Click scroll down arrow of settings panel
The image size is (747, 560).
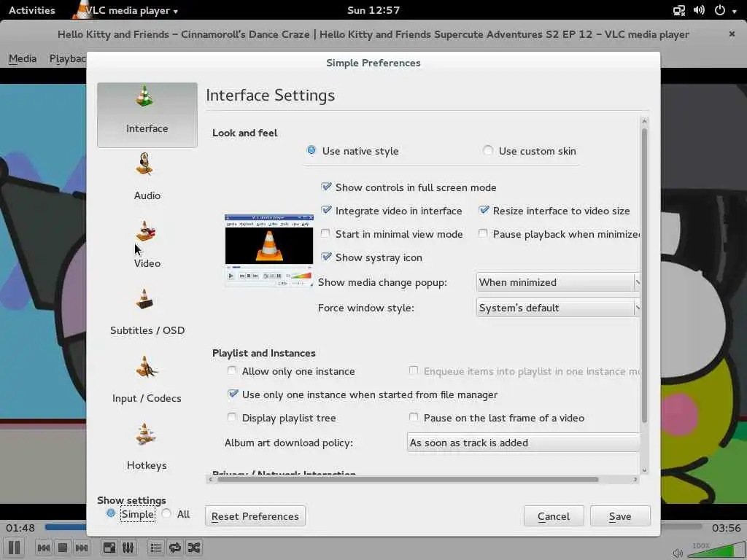pos(644,470)
